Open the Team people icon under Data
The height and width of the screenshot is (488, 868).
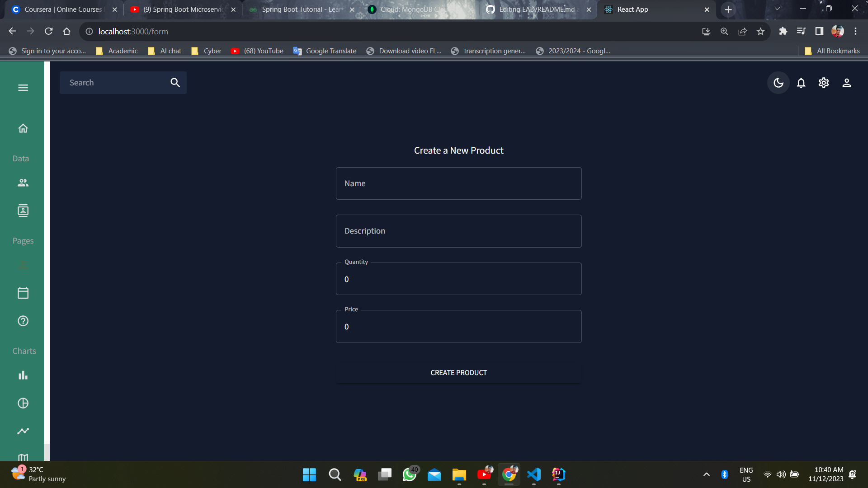[23, 183]
